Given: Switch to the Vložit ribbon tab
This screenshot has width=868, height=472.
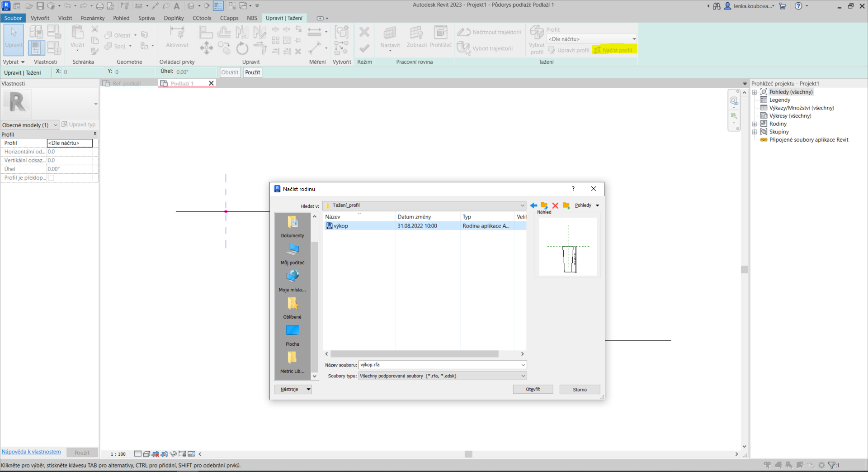Looking at the screenshot, I should tap(65, 18).
